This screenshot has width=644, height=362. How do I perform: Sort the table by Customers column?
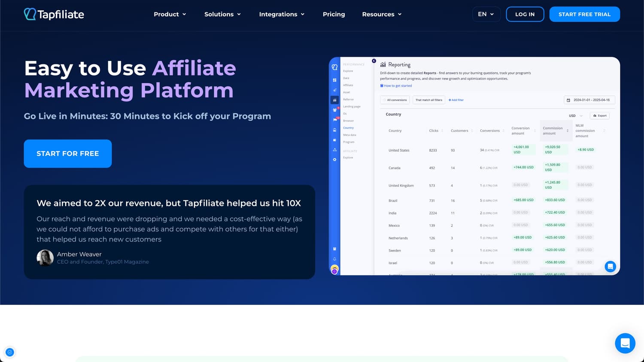click(462, 131)
